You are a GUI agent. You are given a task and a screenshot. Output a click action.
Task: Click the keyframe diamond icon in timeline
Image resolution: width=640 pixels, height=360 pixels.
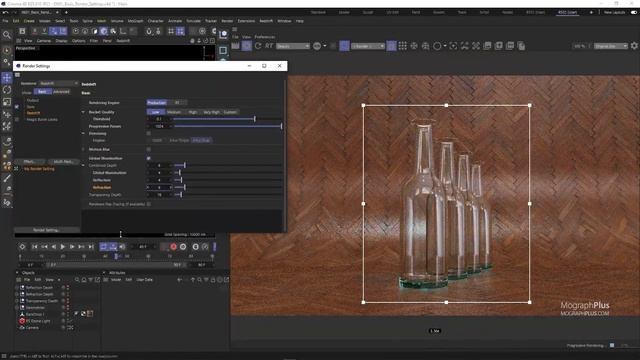tap(22, 247)
